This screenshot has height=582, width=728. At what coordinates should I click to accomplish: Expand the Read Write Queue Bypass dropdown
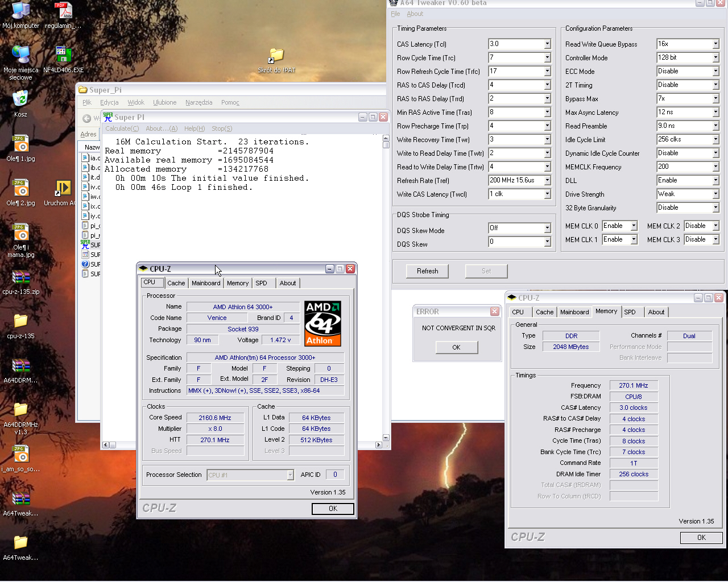click(715, 44)
